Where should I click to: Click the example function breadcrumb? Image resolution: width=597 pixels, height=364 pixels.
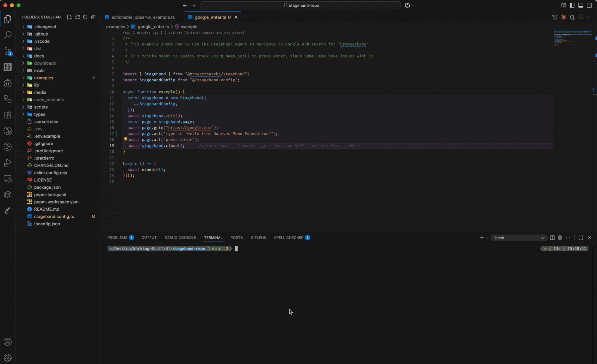pos(186,27)
